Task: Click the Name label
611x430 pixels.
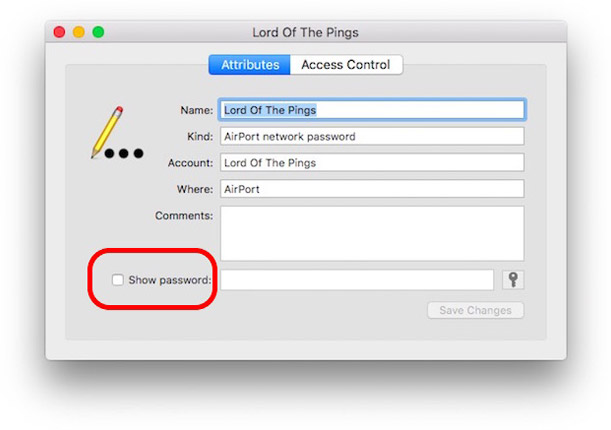Action: pyautogui.click(x=197, y=110)
